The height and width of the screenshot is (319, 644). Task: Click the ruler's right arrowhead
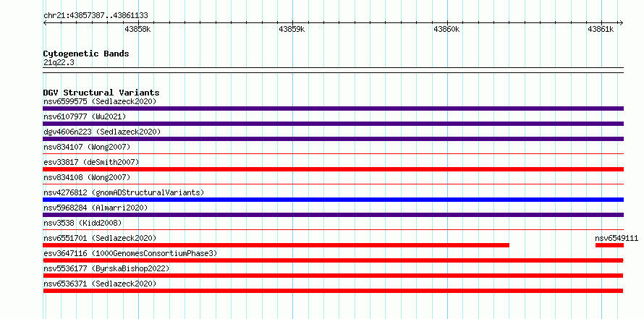pos(621,23)
